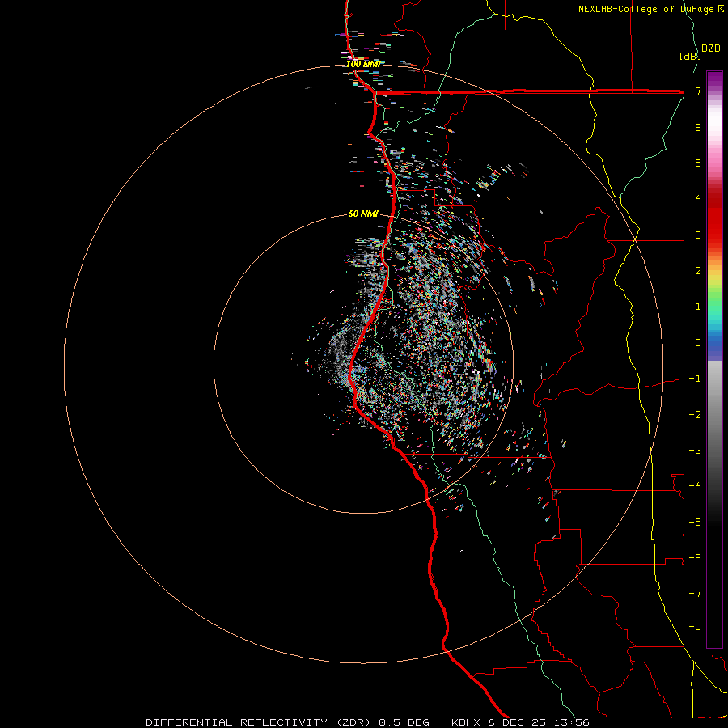Click the positive 3 value on the scale

click(x=698, y=235)
